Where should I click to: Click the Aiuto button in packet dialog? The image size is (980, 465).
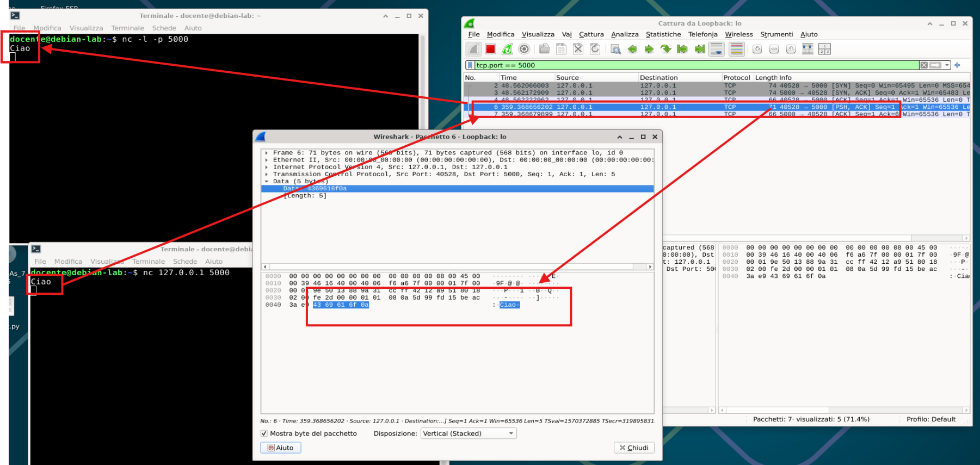[281, 448]
